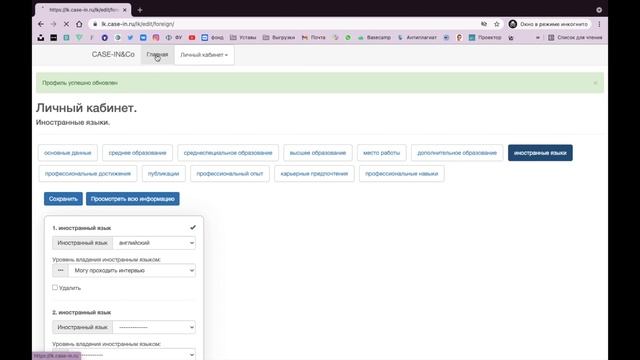
Task: Open the Уставы bookmarks folder
Action: click(243, 38)
